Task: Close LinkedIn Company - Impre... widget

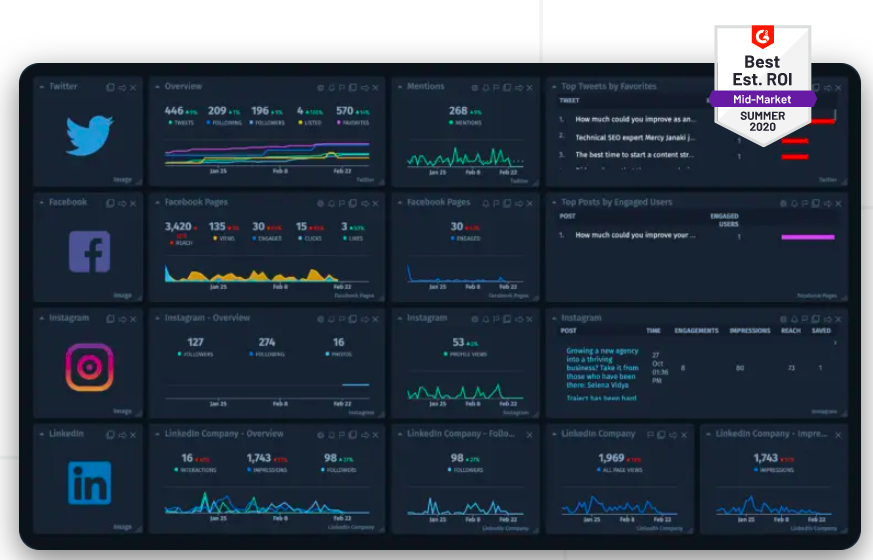Action: 838,435
